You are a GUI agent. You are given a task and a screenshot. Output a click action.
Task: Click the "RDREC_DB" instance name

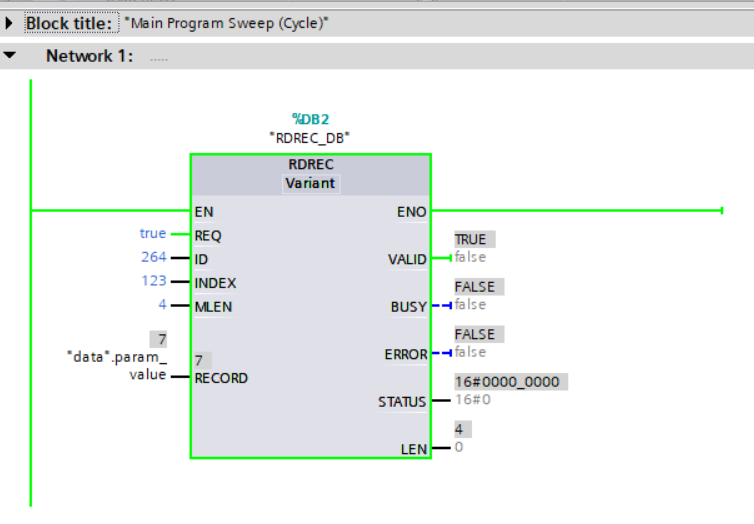pos(309,137)
